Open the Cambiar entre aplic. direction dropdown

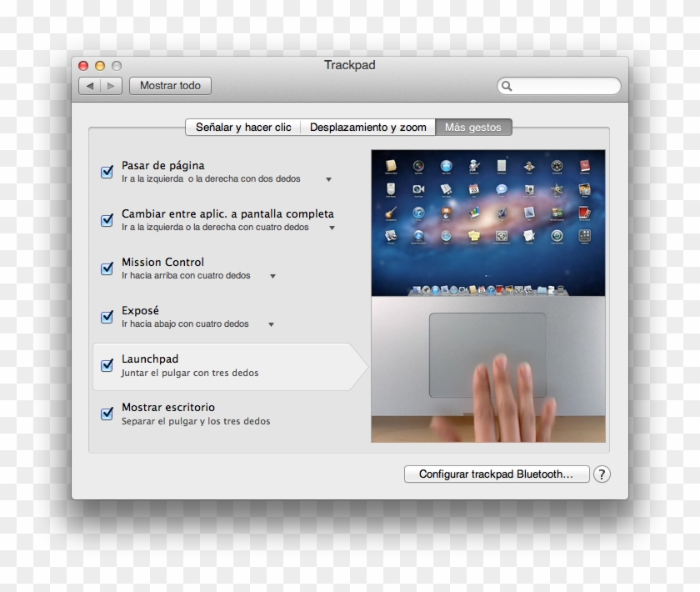click(x=332, y=227)
